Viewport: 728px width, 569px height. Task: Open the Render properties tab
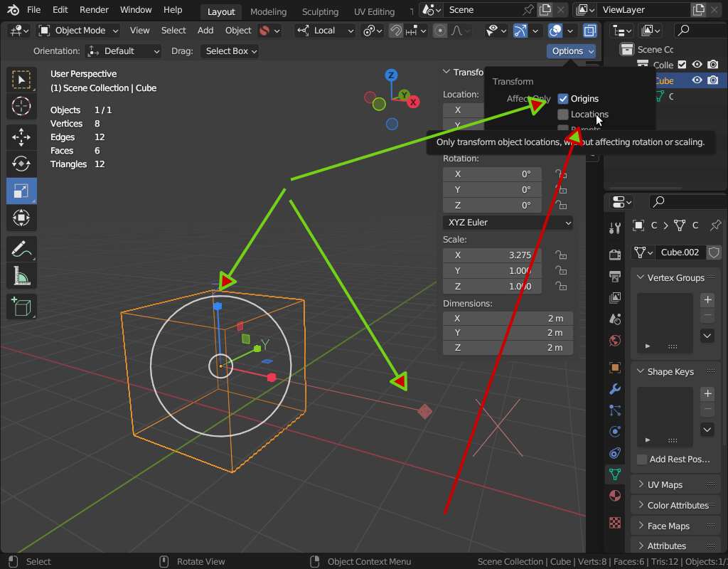tap(615, 255)
